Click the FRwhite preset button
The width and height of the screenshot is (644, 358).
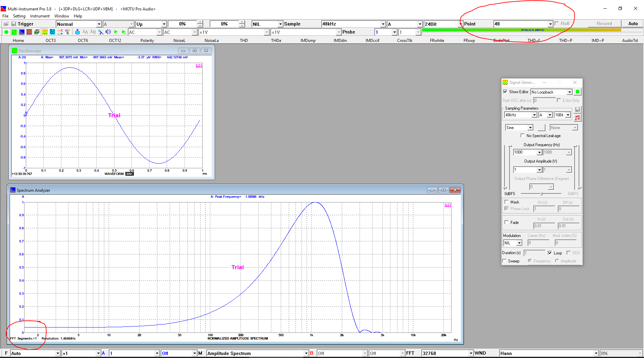437,41
